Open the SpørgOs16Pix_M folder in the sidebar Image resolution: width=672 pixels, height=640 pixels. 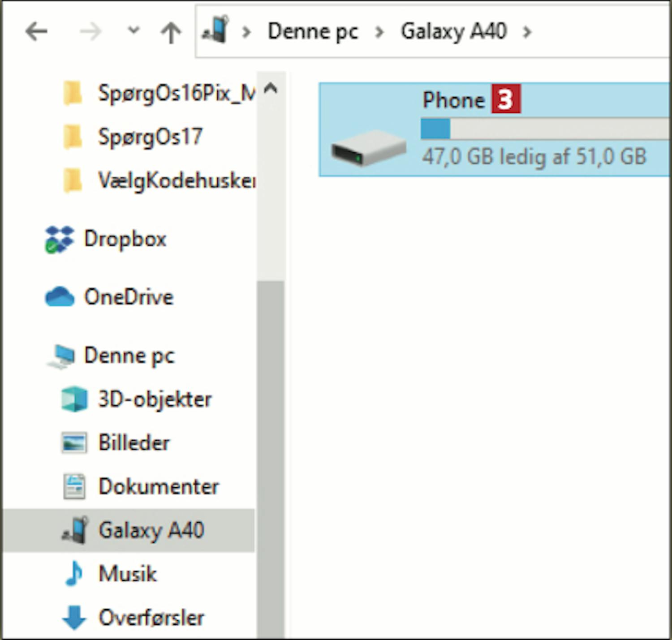click(x=177, y=93)
